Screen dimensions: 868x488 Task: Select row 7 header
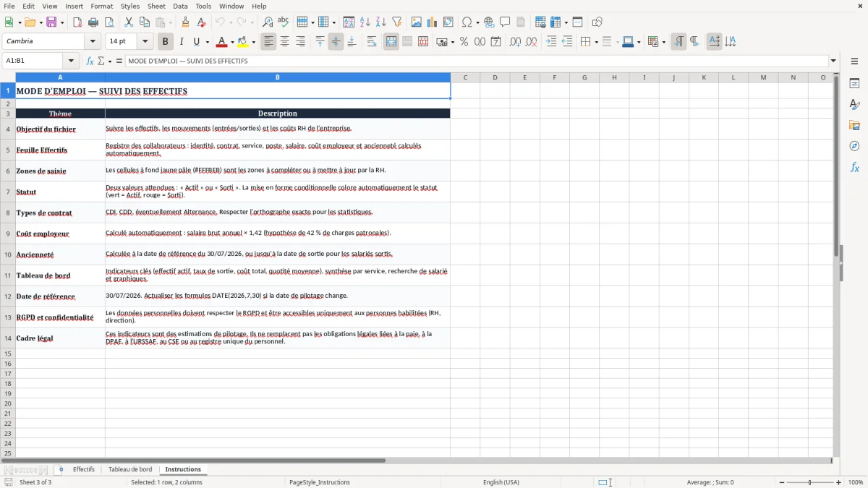(8, 192)
